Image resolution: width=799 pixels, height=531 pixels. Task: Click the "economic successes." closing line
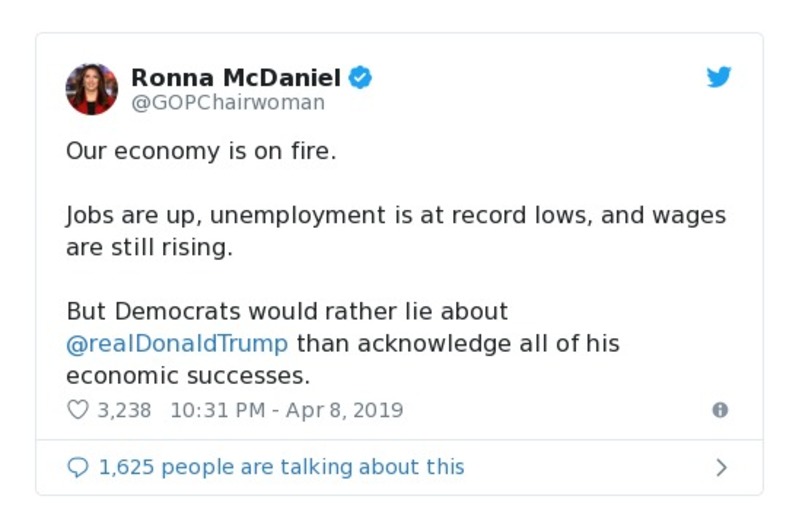click(x=188, y=375)
